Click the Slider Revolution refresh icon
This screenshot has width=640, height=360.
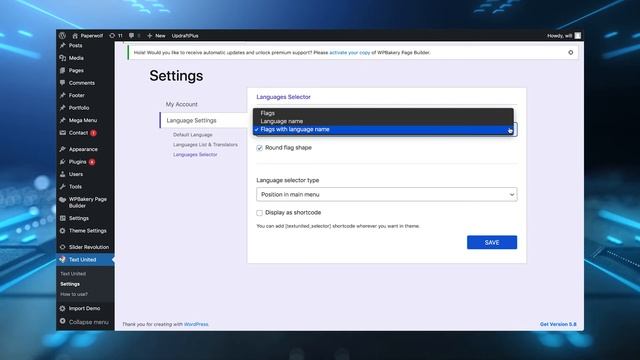[x=62, y=247]
